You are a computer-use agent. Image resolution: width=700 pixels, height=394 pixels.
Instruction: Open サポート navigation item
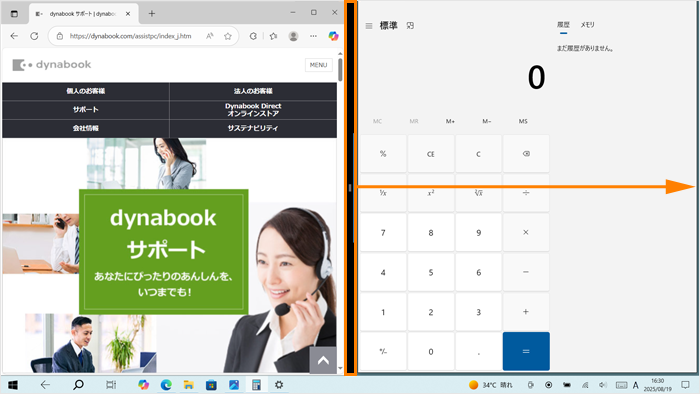pyautogui.click(x=86, y=110)
